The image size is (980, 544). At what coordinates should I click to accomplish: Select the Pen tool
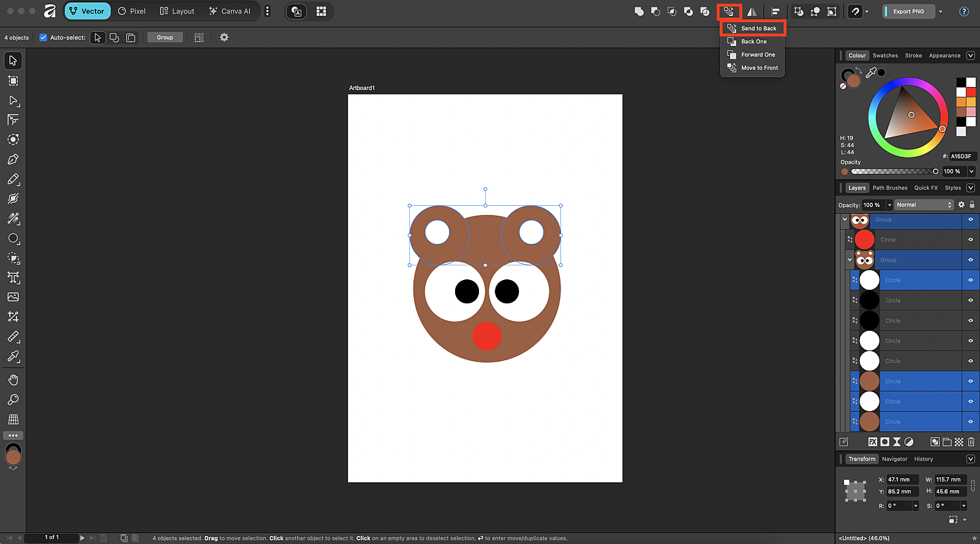(13, 159)
